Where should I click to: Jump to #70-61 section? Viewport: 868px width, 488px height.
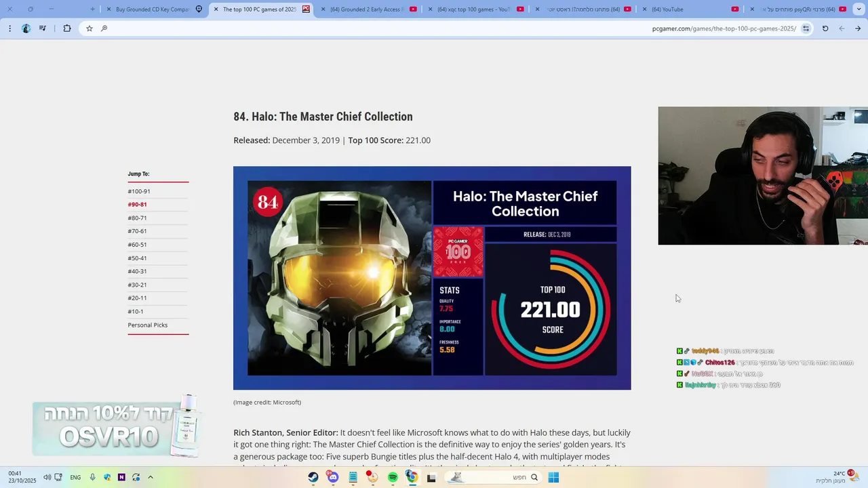click(137, 231)
